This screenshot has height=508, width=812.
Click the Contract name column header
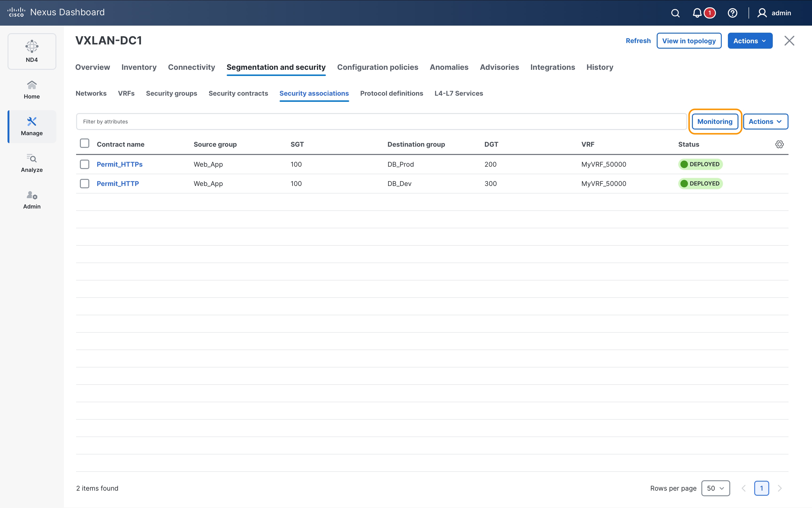point(121,145)
